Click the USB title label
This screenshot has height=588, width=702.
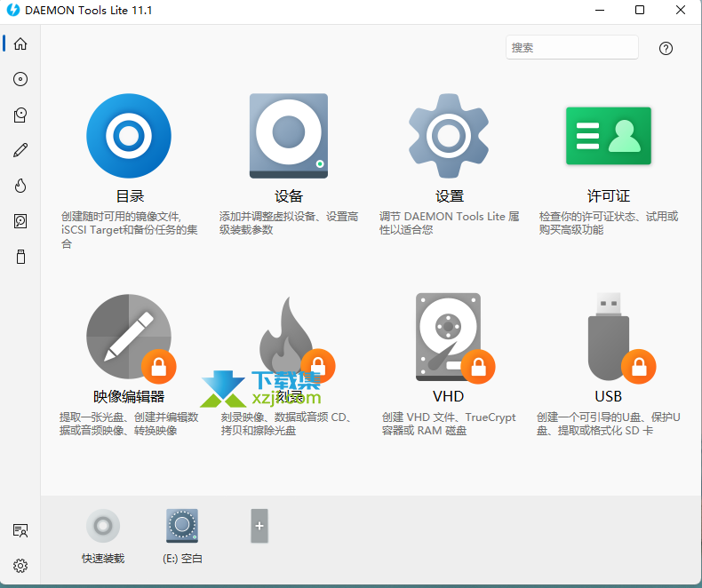608,396
